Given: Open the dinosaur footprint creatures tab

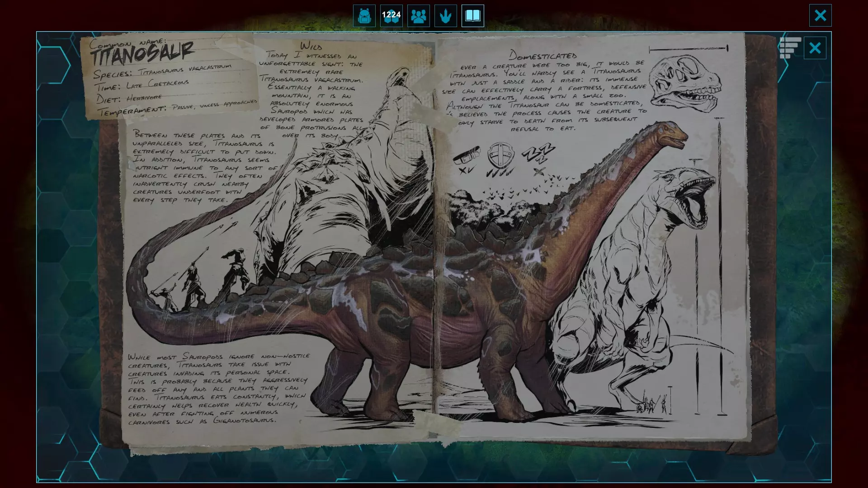Looking at the screenshot, I should (x=445, y=16).
